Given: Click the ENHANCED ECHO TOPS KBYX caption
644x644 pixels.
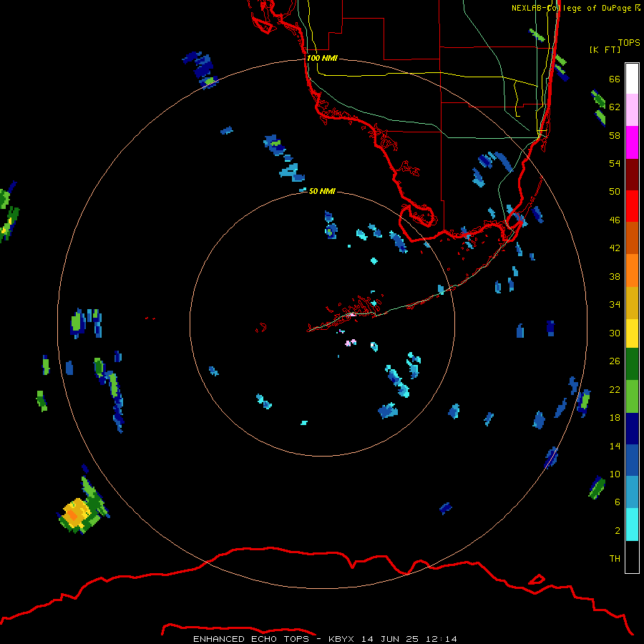Looking at the screenshot, I should [325, 639].
